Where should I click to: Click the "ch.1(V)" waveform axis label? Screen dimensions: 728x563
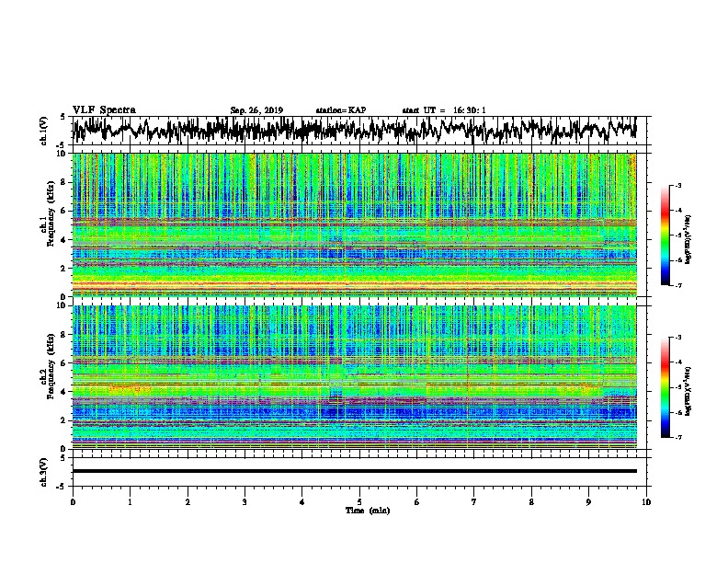pyautogui.click(x=44, y=131)
